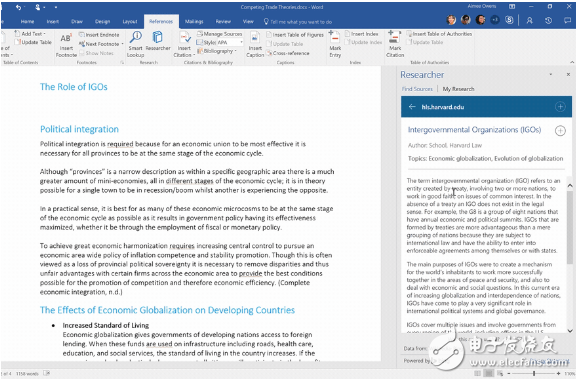Switch to Draw tab
The height and width of the screenshot is (379, 576).
77,22
